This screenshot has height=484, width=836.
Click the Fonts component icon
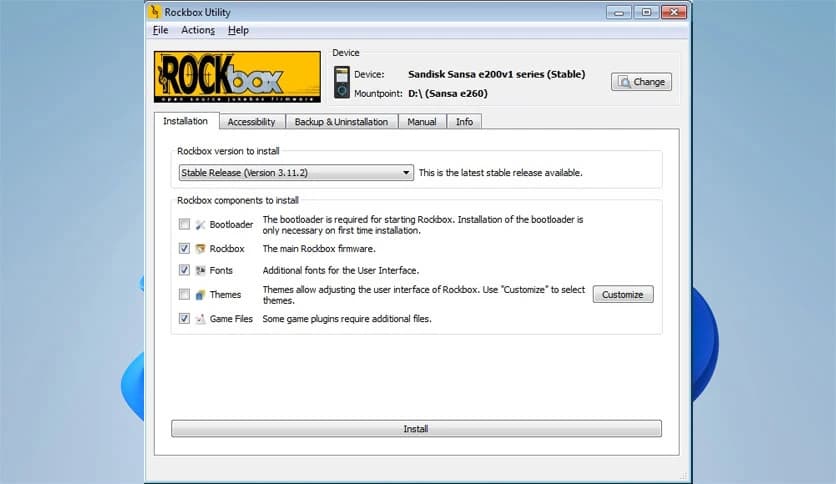click(x=200, y=270)
